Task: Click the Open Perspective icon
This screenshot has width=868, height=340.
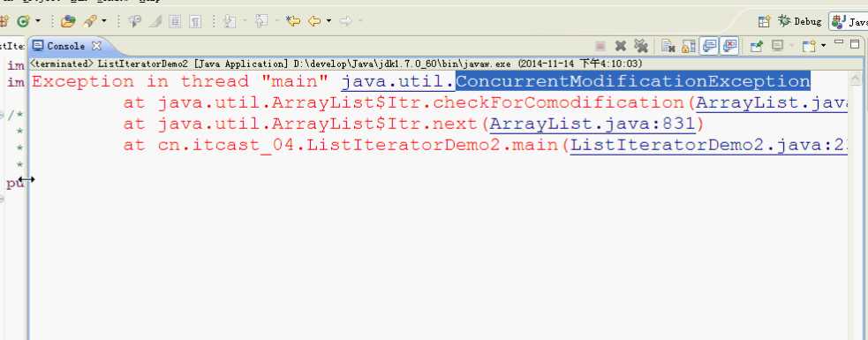Action: tap(765, 21)
